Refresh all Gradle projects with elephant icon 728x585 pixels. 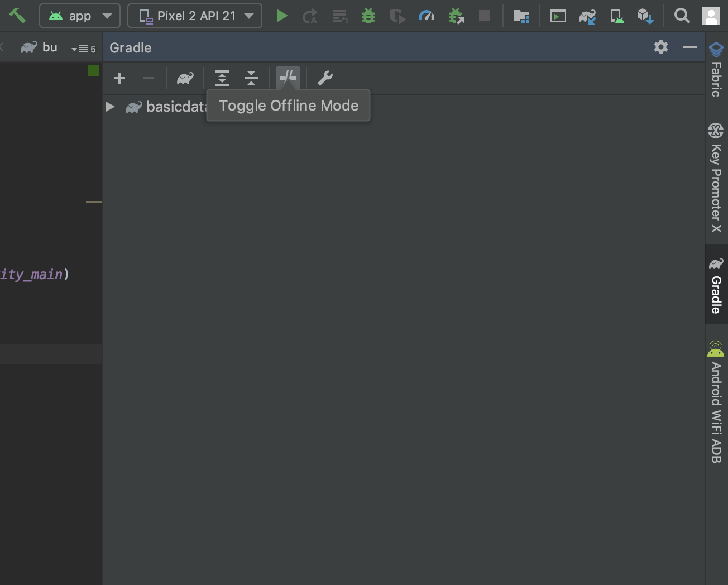tap(185, 78)
